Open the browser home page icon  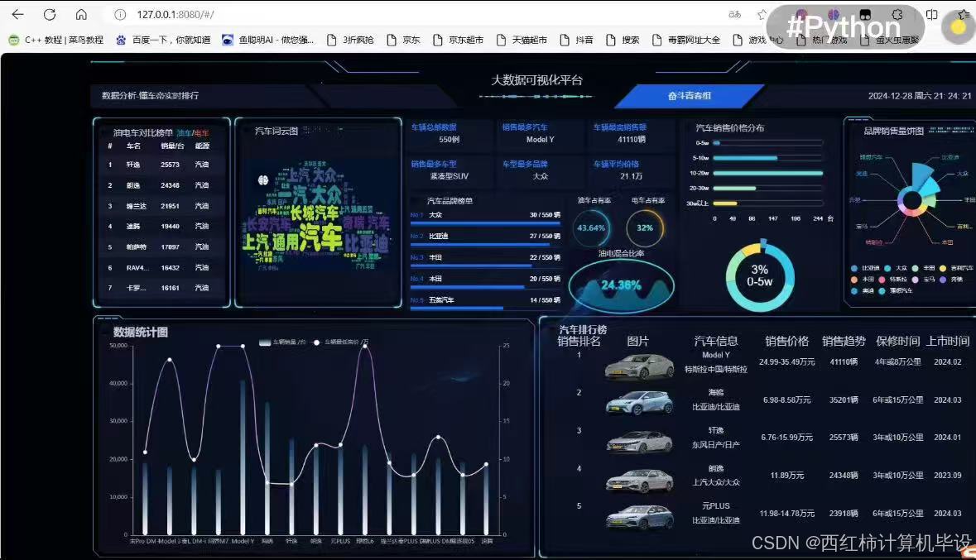tap(81, 14)
